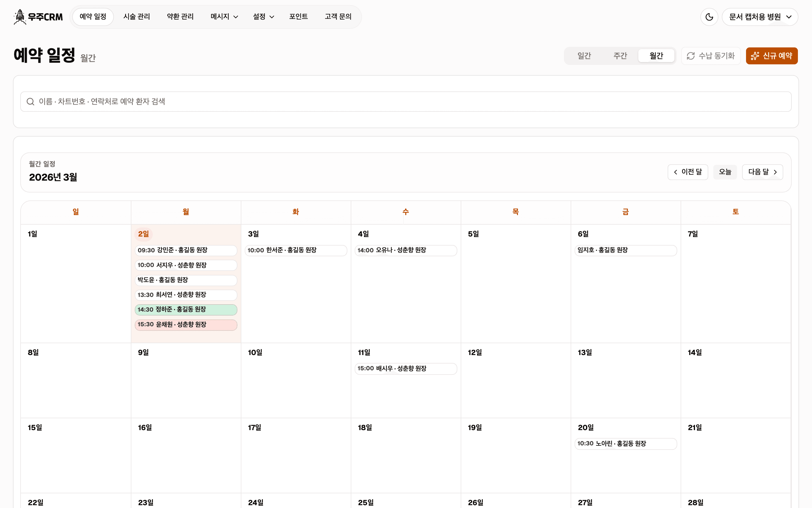
Task: Go to 시술 관리 menu
Action: point(136,17)
